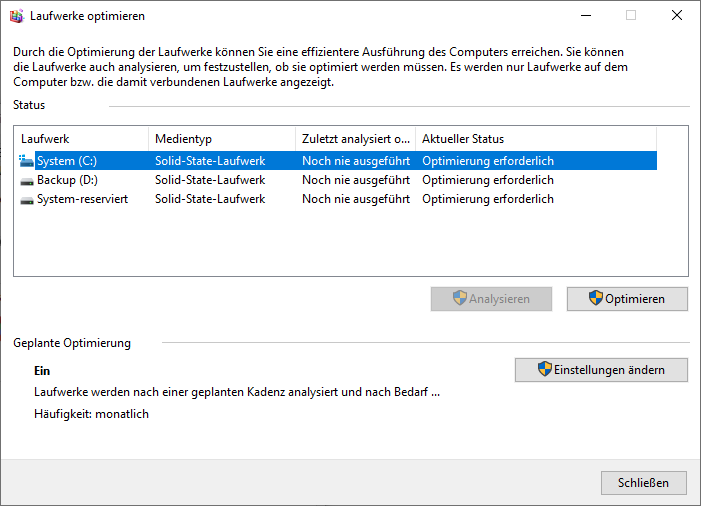701x506 pixels.
Task: Open Einstellungen ändern for scheduled optimization
Action: click(x=601, y=370)
